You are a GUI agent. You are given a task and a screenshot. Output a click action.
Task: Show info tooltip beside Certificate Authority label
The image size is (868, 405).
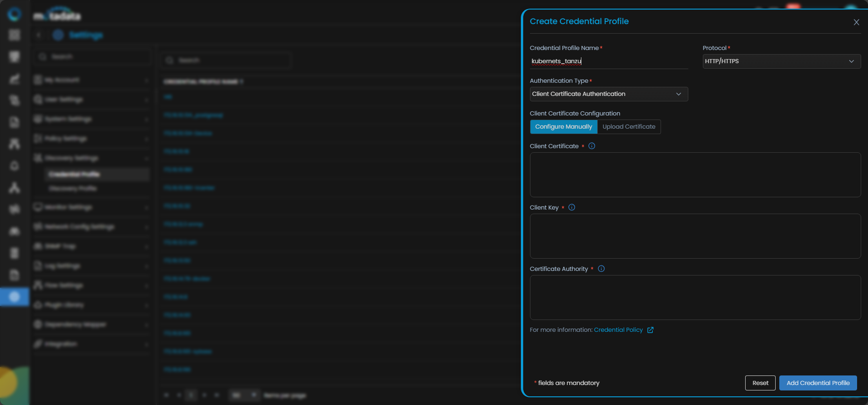click(601, 269)
